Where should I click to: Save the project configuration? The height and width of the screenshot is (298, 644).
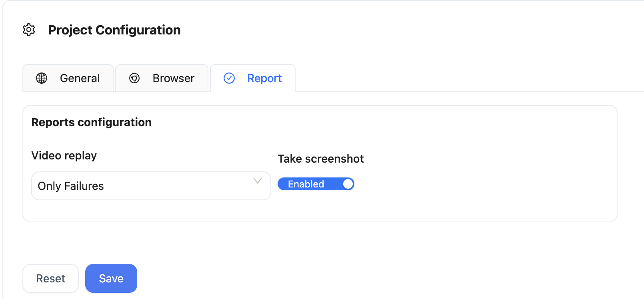pos(111,278)
